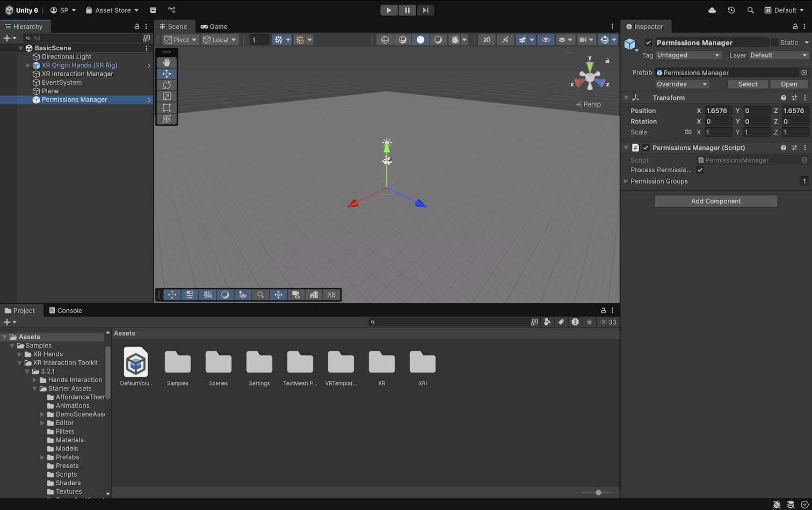
Task: Click the cloud services icon
Action: [712, 10]
